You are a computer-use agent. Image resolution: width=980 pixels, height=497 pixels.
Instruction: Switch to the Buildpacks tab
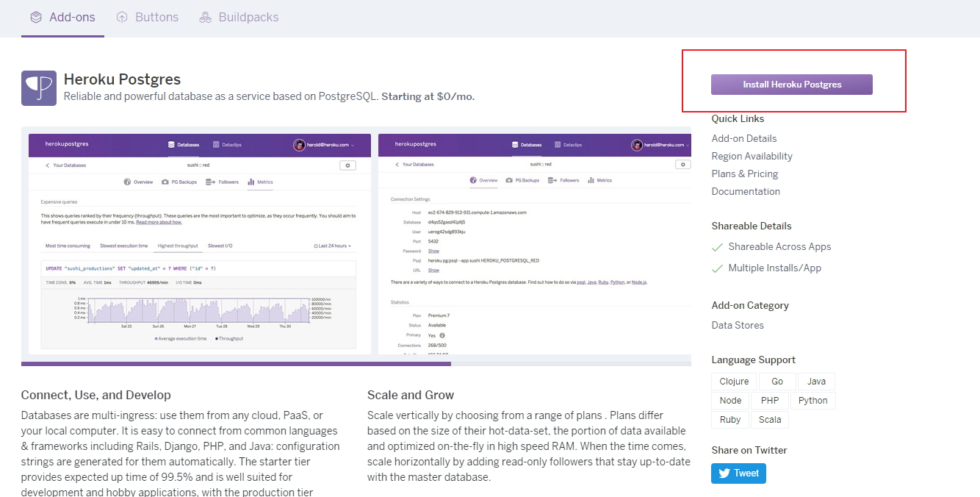239,17
